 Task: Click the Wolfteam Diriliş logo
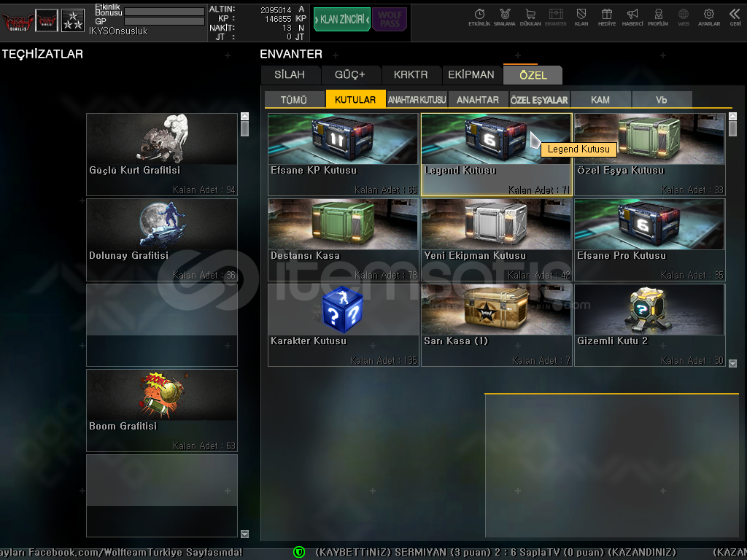[x=18, y=21]
